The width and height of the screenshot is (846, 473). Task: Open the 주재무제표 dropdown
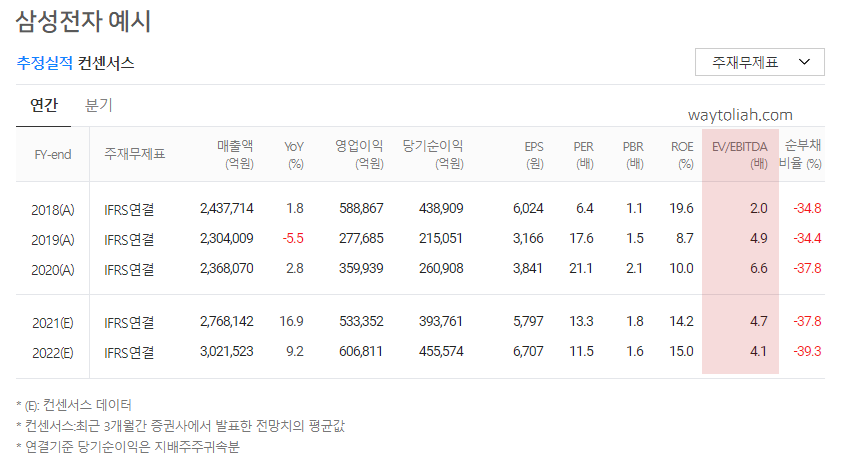click(759, 62)
